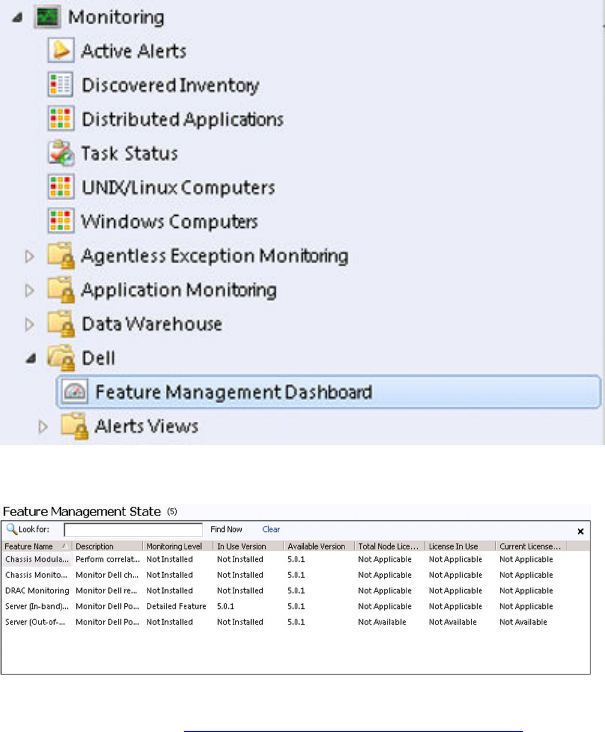Sort by Current License column header
This screenshot has height=732, width=605.
point(531,546)
